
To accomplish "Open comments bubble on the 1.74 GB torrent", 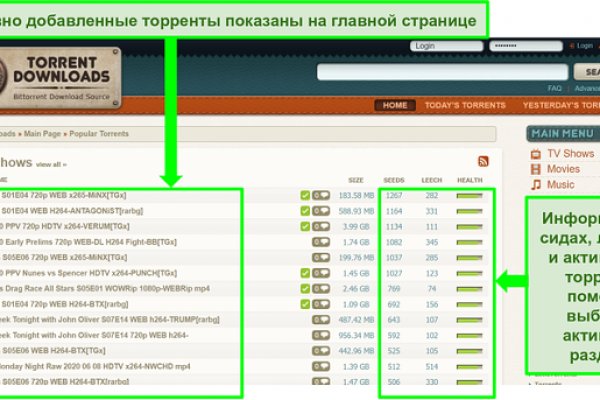I will [321, 242].
